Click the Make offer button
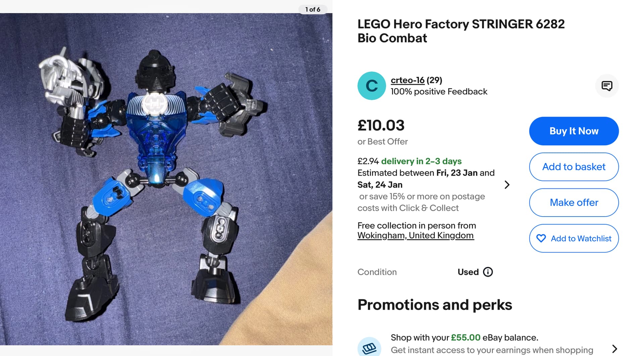Screen dimensions: 644x356 (x=574, y=202)
